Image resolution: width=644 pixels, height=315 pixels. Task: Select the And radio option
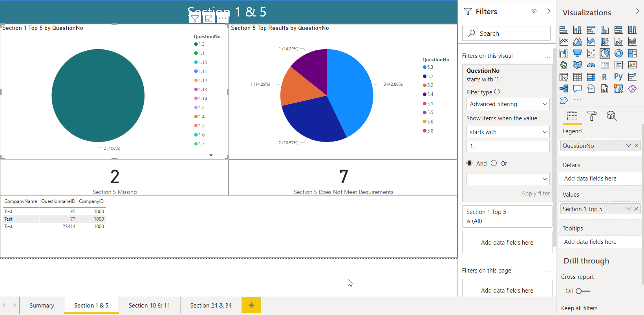(470, 163)
